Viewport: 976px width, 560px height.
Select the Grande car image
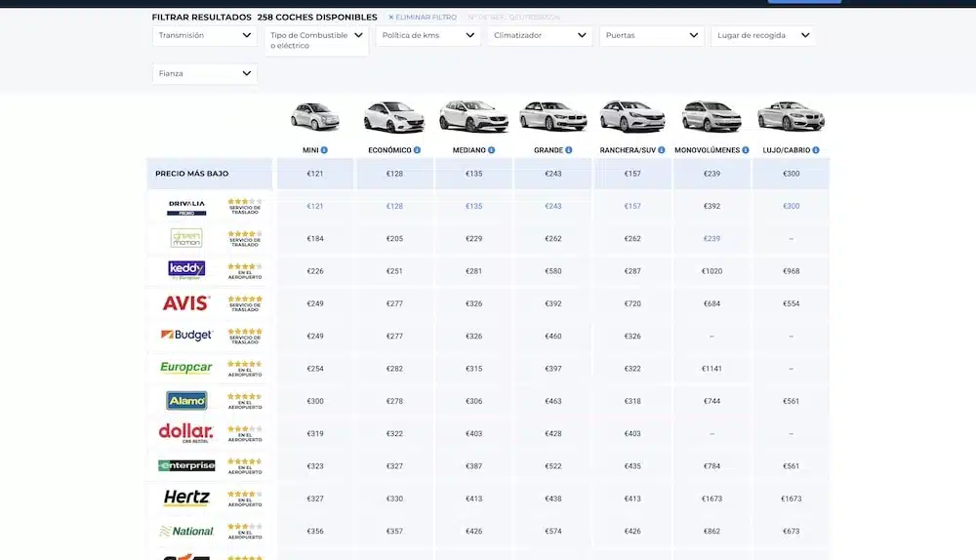pos(553,116)
